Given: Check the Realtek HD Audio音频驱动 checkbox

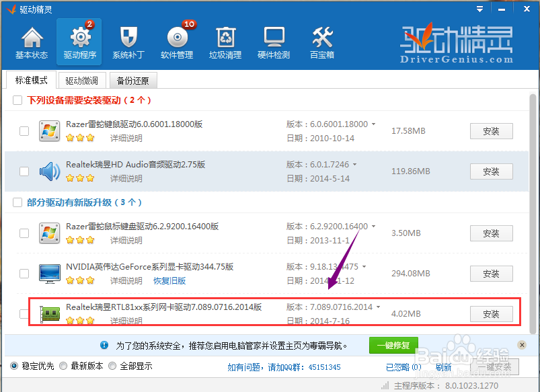Looking at the screenshot, I should coord(24,171).
